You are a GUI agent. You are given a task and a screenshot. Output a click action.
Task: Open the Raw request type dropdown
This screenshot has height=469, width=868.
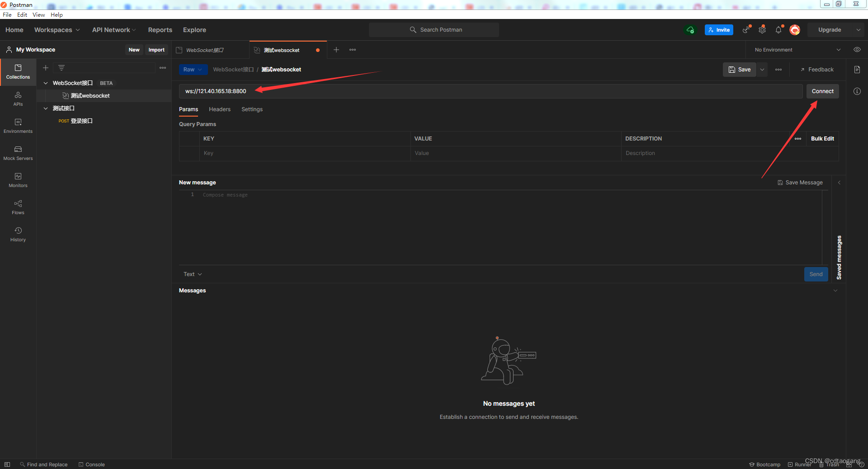(193, 70)
